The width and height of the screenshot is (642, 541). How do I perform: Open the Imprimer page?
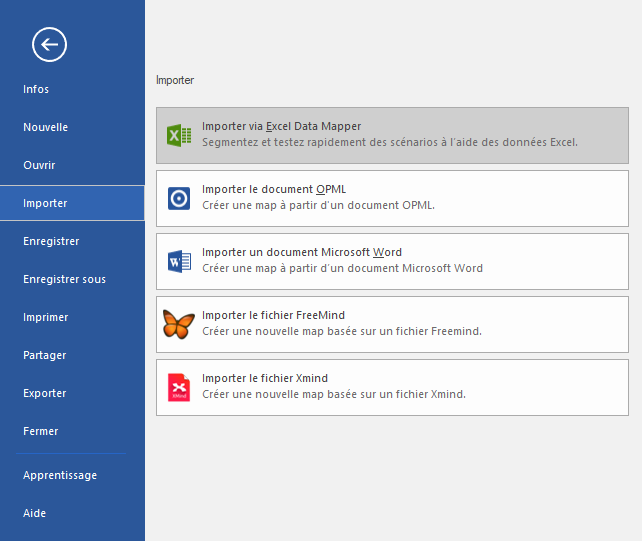point(46,317)
